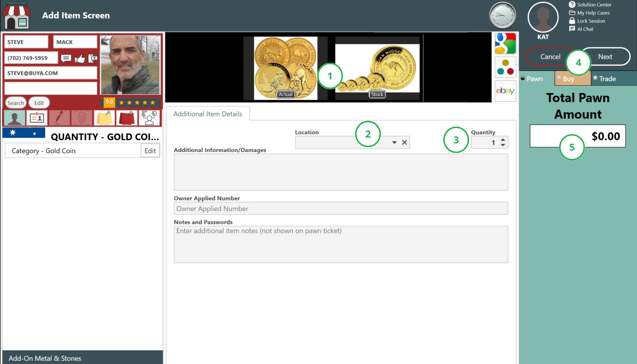Edit the Gold Coin category
The image size is (637, 364).
[150, 151]
